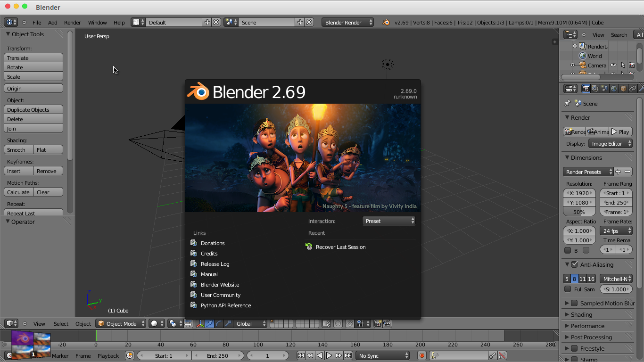The height and width of the screenshot is (362, 644).
Task: Select the Scene properties tab icon
Action: point(604,88)
